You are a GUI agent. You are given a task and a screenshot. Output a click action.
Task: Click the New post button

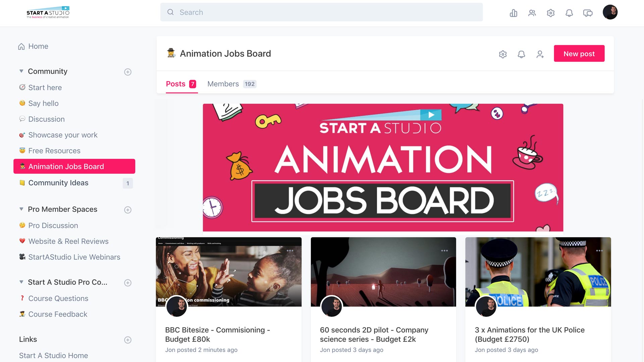(579, 53)
